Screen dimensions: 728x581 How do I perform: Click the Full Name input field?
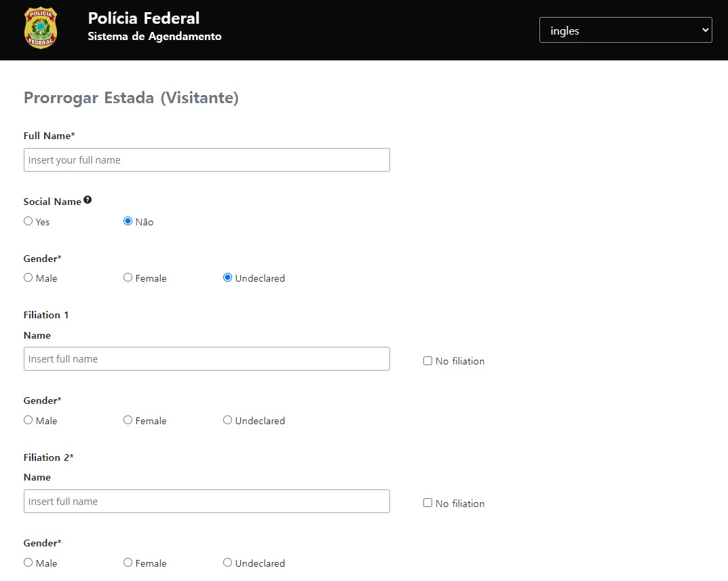(x=207, y=160)
